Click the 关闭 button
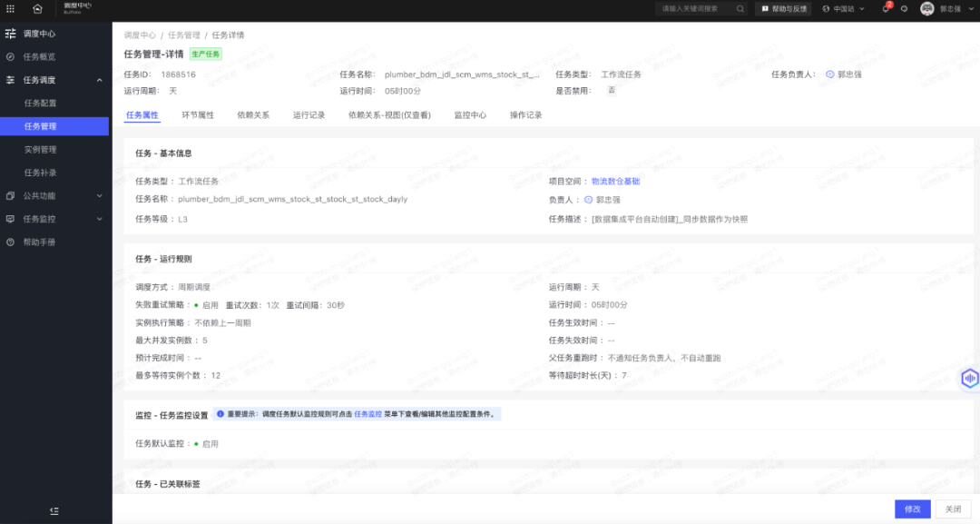 click(953, 509)
